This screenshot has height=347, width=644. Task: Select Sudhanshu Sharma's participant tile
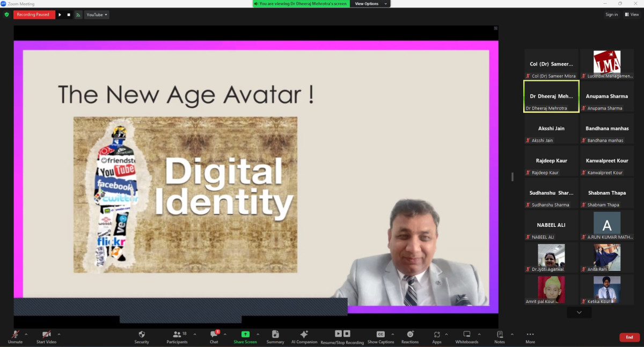tap(551, 193)
